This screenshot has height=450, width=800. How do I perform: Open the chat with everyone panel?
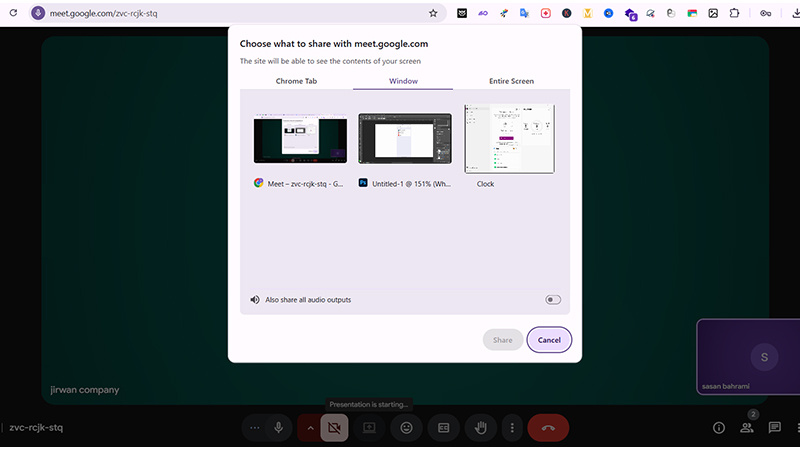(774, 428)
